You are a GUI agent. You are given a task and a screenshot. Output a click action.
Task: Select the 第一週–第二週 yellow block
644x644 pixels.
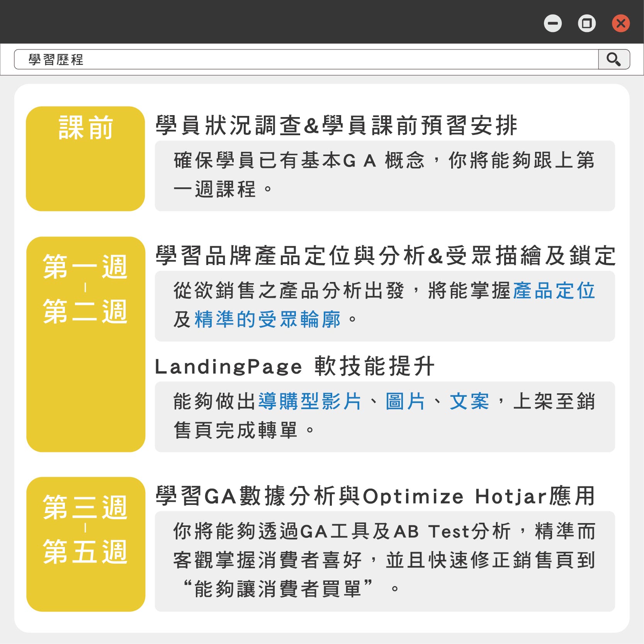coord(85,344)
